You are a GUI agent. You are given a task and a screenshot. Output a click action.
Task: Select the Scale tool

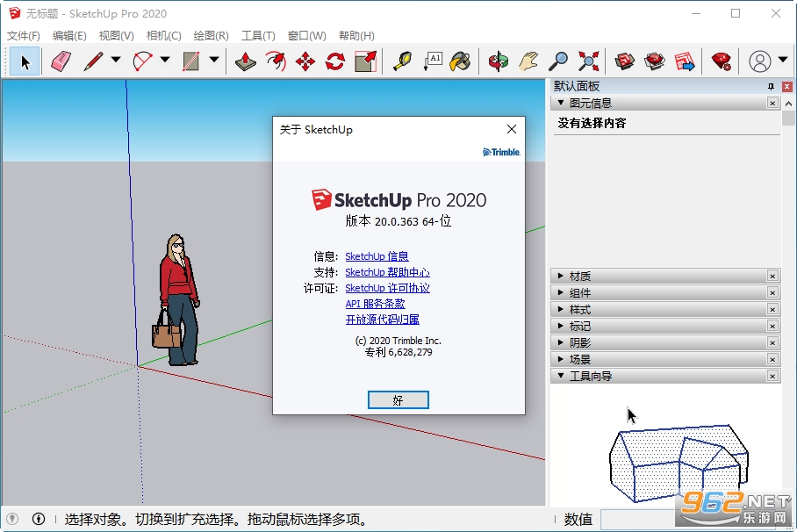pyautogui.click(x=365, y=61)
